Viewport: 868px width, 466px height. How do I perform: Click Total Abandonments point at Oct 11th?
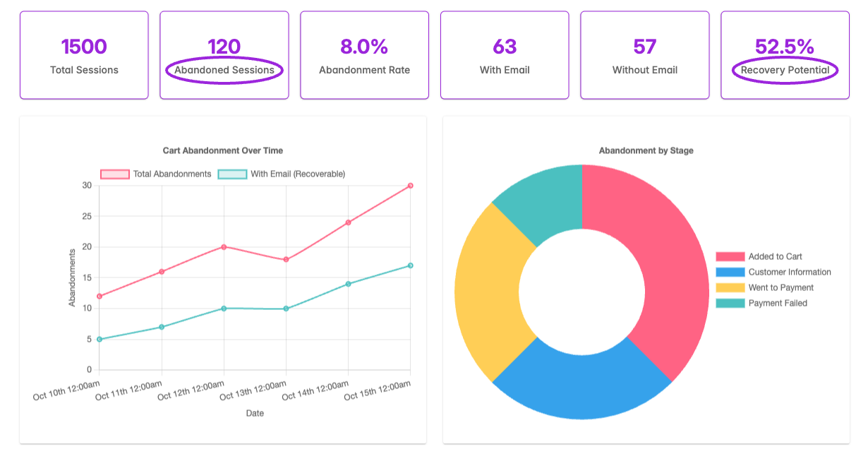162,272
